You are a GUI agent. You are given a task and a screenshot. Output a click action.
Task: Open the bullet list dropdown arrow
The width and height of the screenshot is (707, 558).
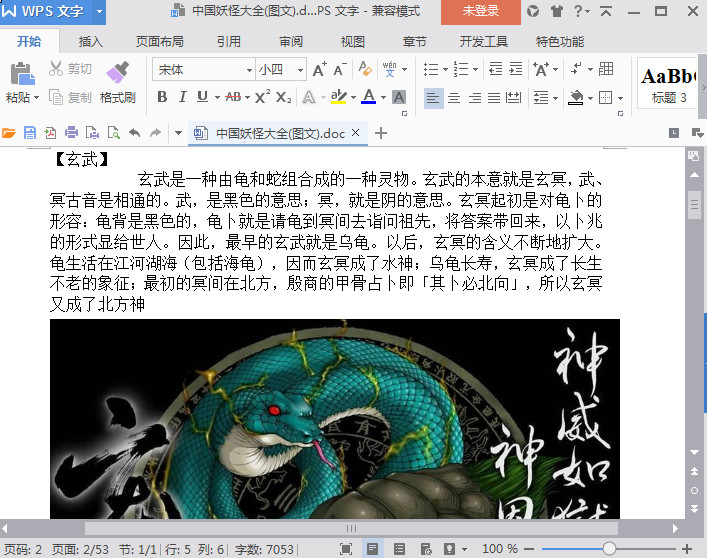[445, 69]
